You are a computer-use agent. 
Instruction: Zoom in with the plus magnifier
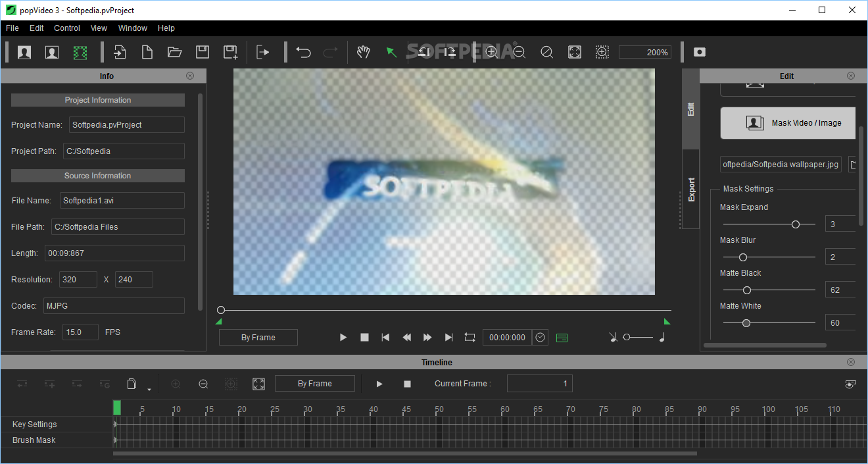pyautogui.click(x=491, y=52)
